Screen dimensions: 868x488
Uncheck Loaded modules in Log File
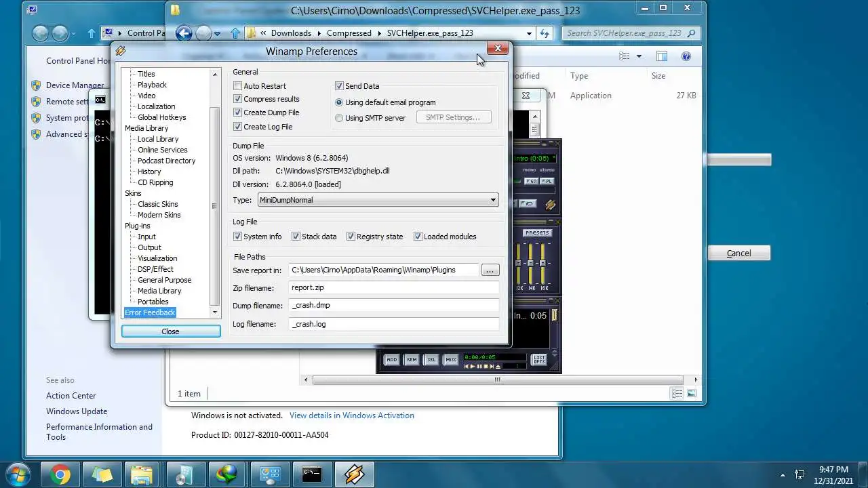[x=418, y=237]
